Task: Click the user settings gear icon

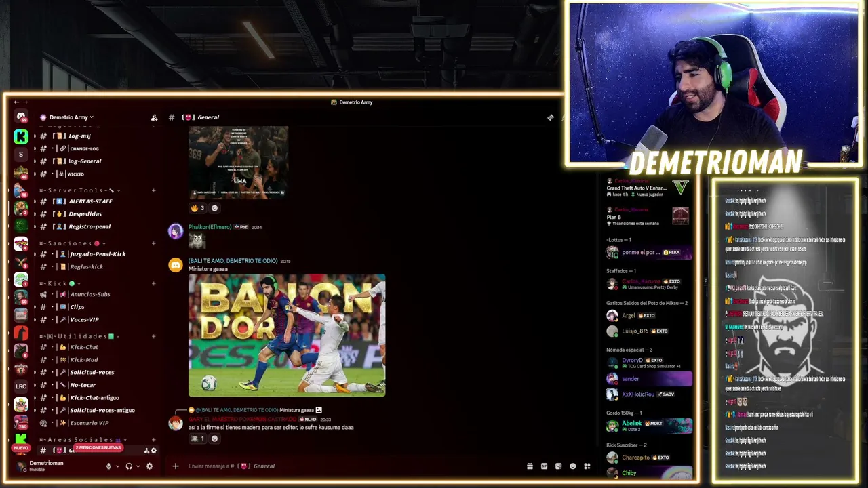Action: tap(149, 466)
